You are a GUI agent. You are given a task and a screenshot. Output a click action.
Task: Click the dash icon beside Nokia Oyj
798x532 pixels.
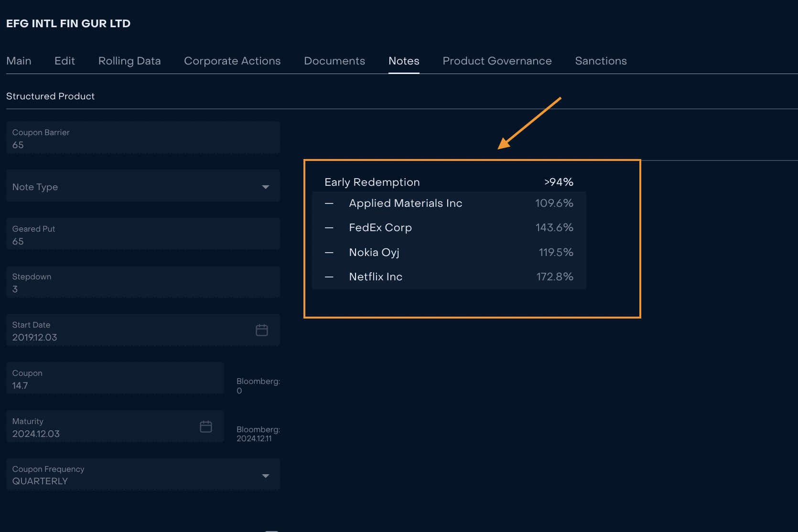(329, 253)
